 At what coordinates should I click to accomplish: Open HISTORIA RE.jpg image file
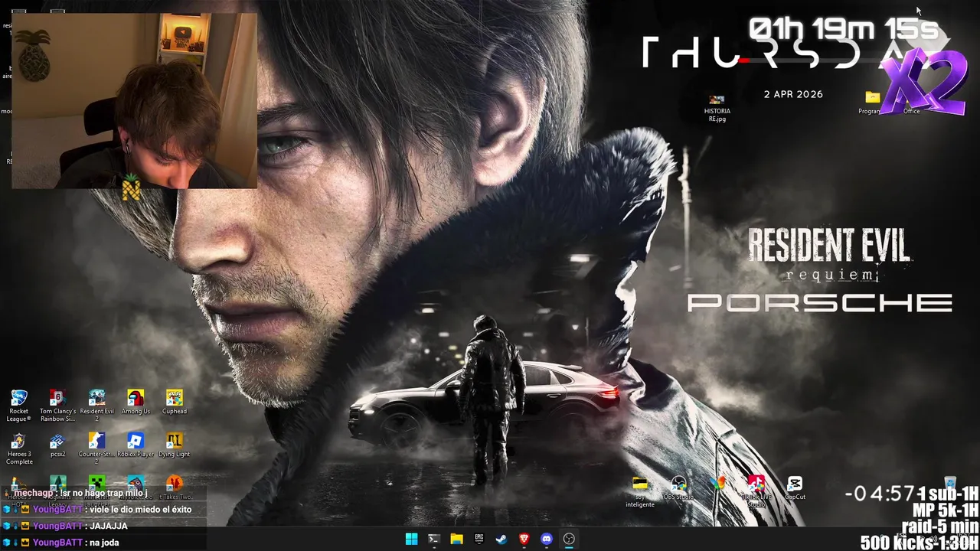[x=717, y=109]
